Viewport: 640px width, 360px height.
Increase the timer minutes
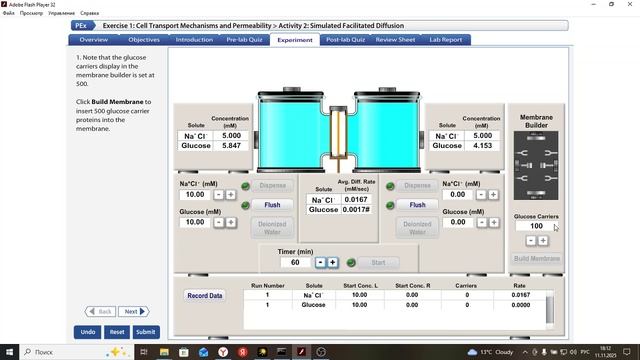[333, 262]
